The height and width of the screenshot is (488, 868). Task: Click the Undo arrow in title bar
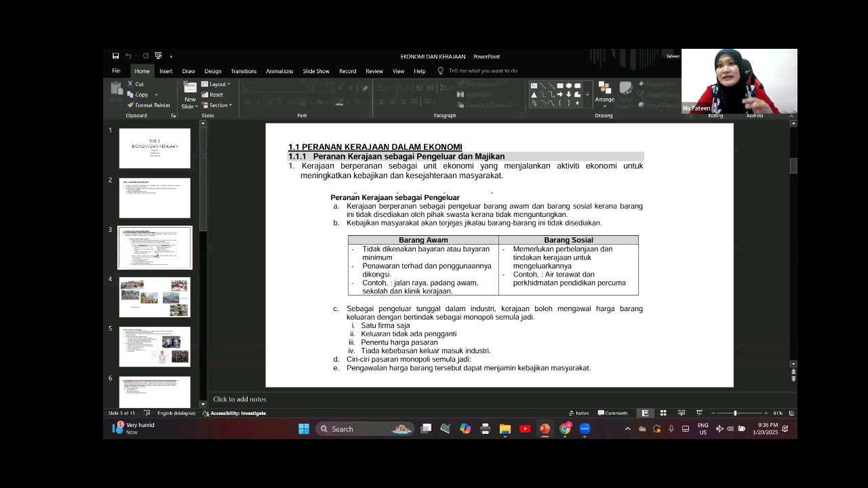(x=127, y=56)
